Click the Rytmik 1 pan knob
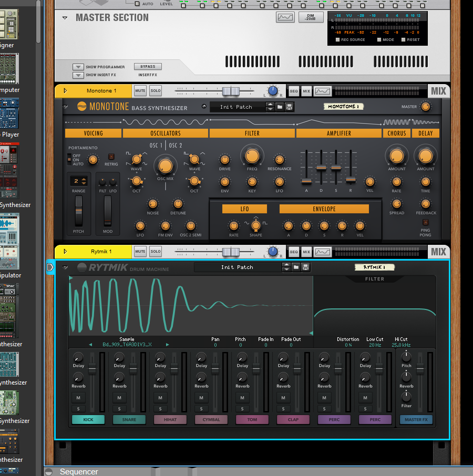473x476 pixels. click(x=273, y=252)
